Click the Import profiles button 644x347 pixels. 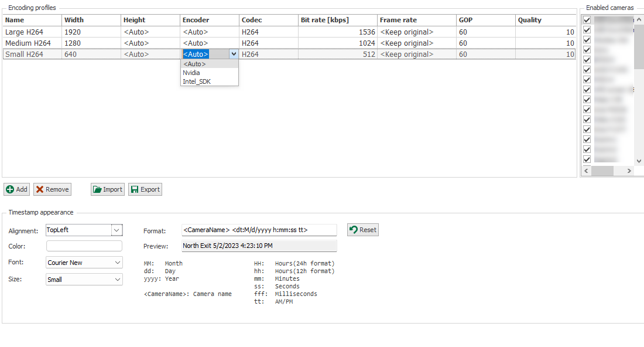(108, 189)
